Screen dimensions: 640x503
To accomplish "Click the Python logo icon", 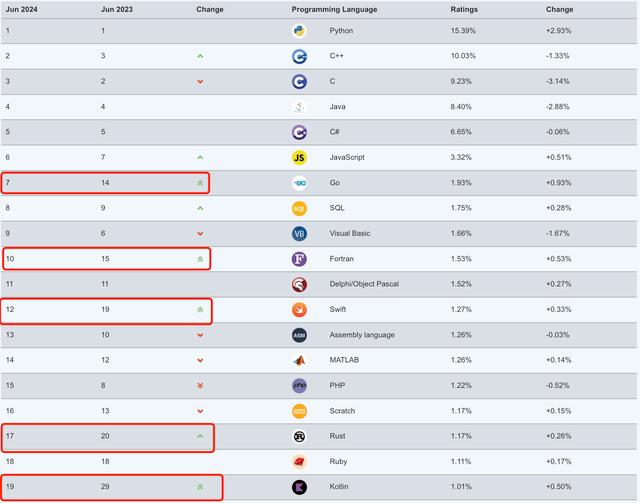I will (299, 31).
